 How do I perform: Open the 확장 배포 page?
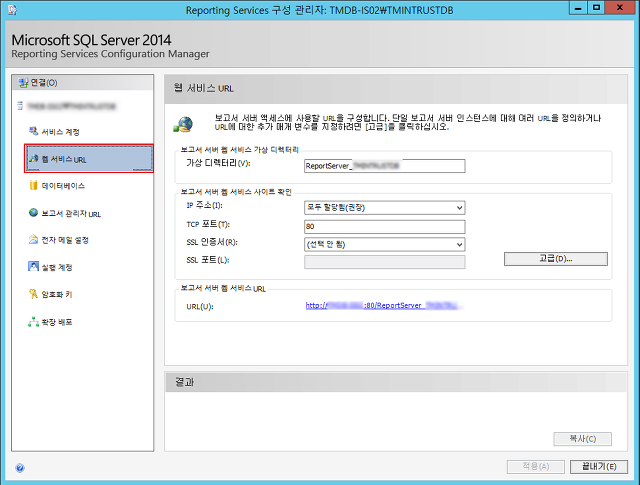point(57,322)
